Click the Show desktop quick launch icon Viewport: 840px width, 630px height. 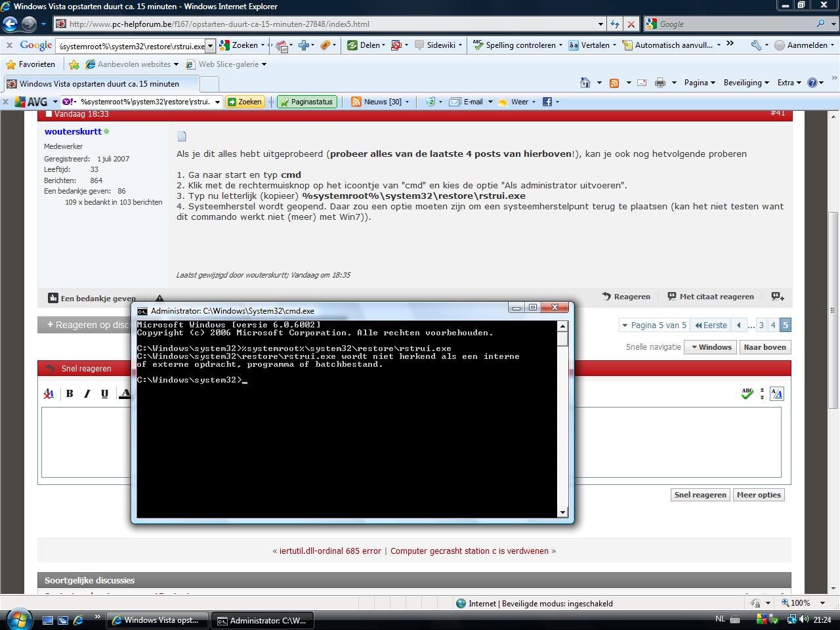48,619
